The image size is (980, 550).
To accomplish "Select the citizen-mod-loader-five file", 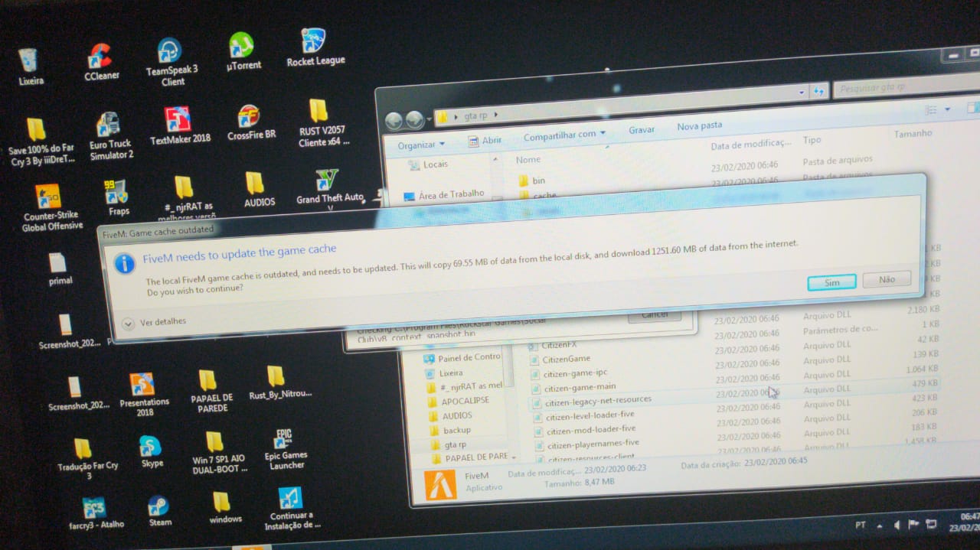I will pos(583,430).
